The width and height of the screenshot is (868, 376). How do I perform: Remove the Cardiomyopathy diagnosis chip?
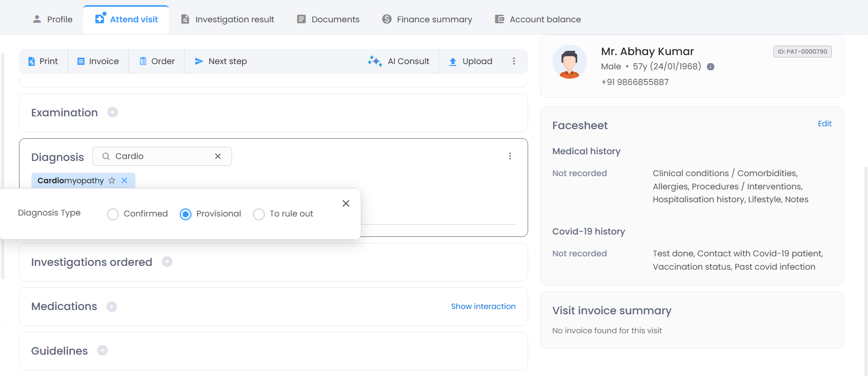click(x=125, y=180)
